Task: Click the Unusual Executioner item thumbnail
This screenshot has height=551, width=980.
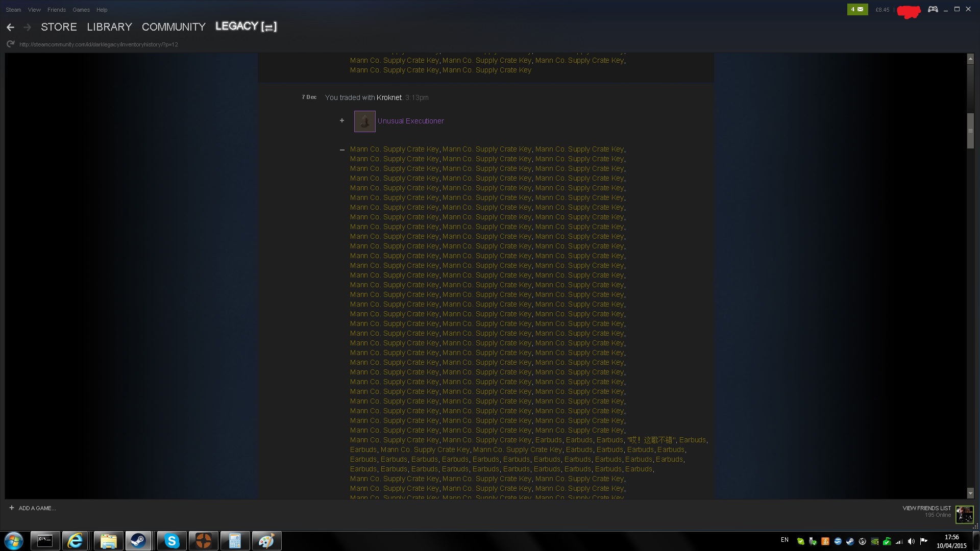Action: (364, 121)
